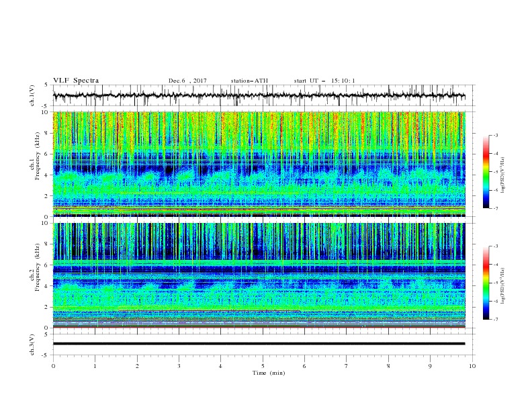This screenshot has height=411, width=532.
Task: Click time axis tick label "2"
Action: (x=137, y=366)
